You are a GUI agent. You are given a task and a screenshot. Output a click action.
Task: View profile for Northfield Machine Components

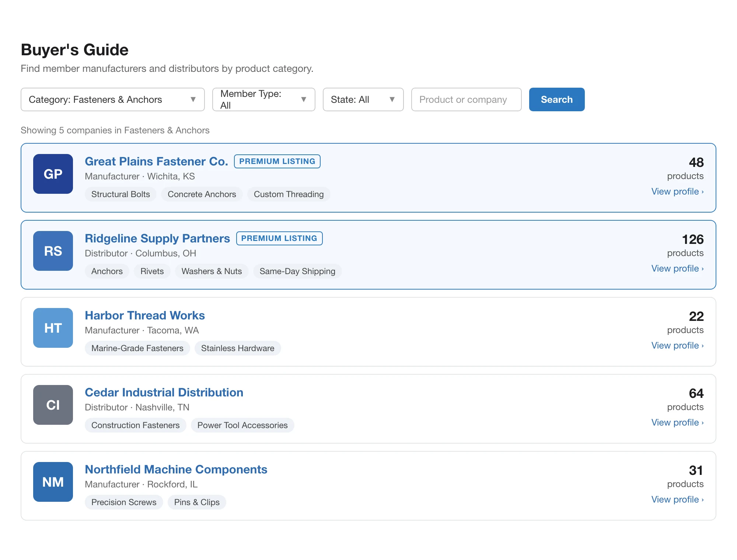point(677,500)
